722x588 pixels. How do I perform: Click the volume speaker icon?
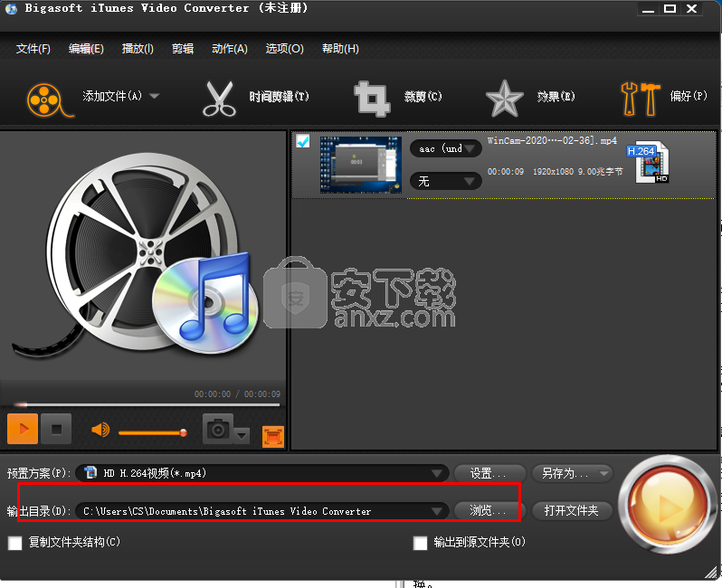pos(100,430)
